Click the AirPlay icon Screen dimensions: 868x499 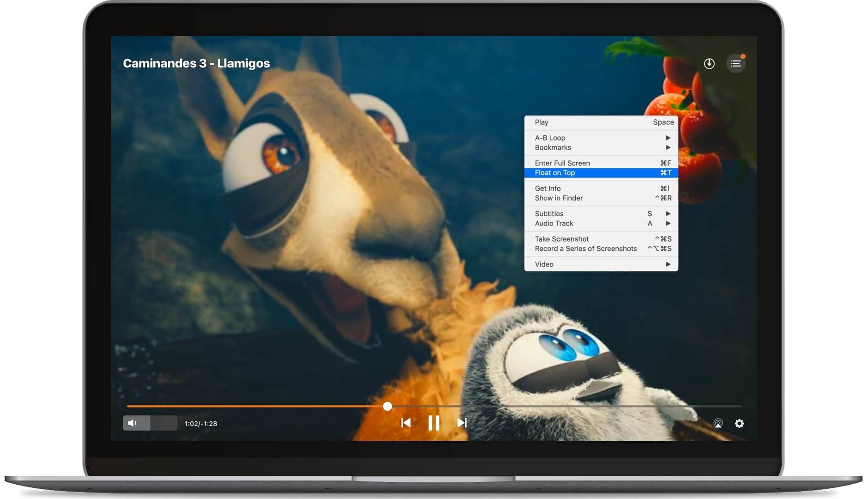point(718,423)
